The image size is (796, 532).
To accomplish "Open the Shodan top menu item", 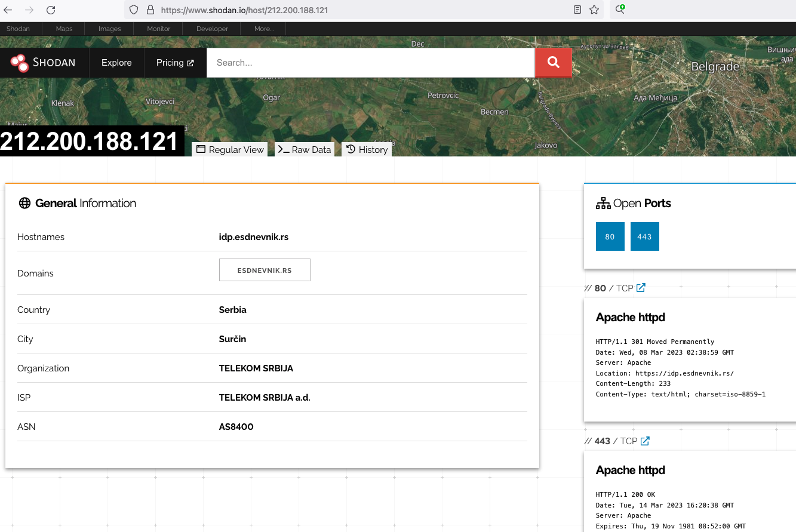I will [x=18, y=29].
